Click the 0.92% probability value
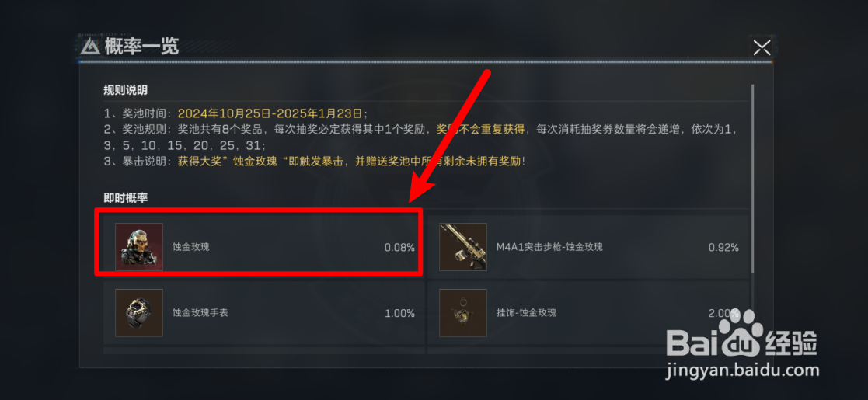 coord(723,247)
